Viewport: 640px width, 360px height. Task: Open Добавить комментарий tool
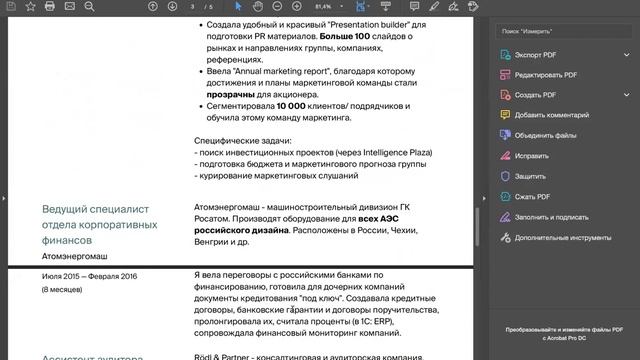[552, 115]
